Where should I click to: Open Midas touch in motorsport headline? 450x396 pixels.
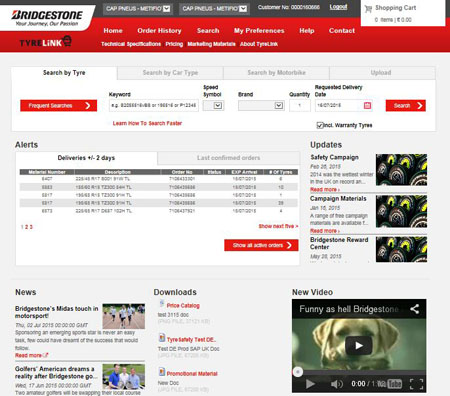click(x=57, y=312)
